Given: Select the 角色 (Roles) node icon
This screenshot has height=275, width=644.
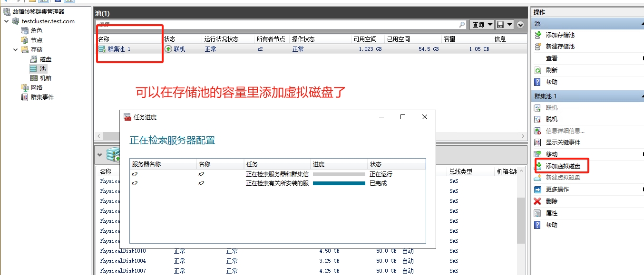Looking at the screenshot, I should click(24, 30).
